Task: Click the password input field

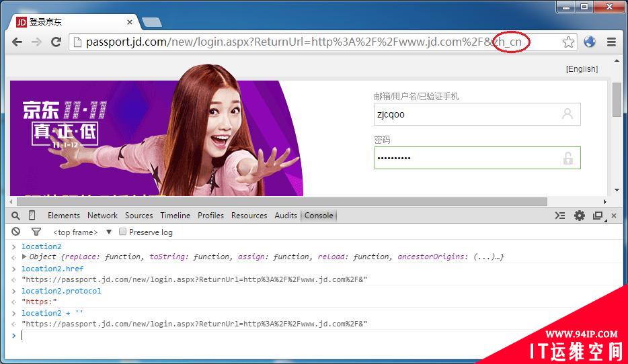Action: tap(477, 158)
